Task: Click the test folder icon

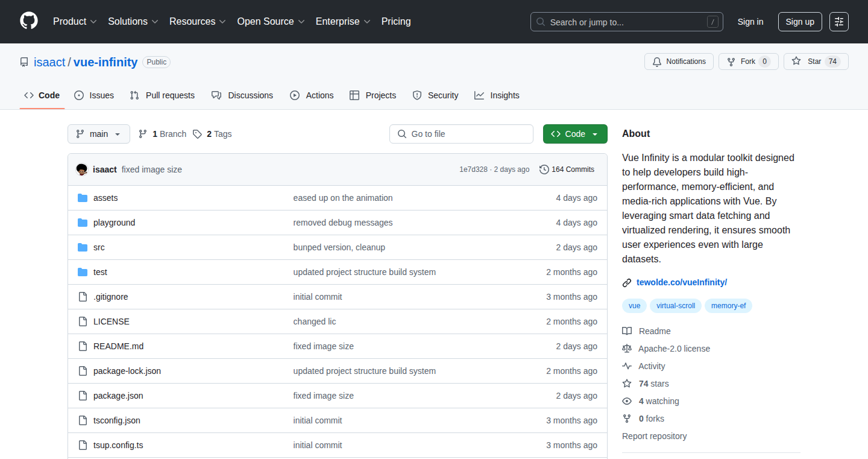Action: pos(83,272)
